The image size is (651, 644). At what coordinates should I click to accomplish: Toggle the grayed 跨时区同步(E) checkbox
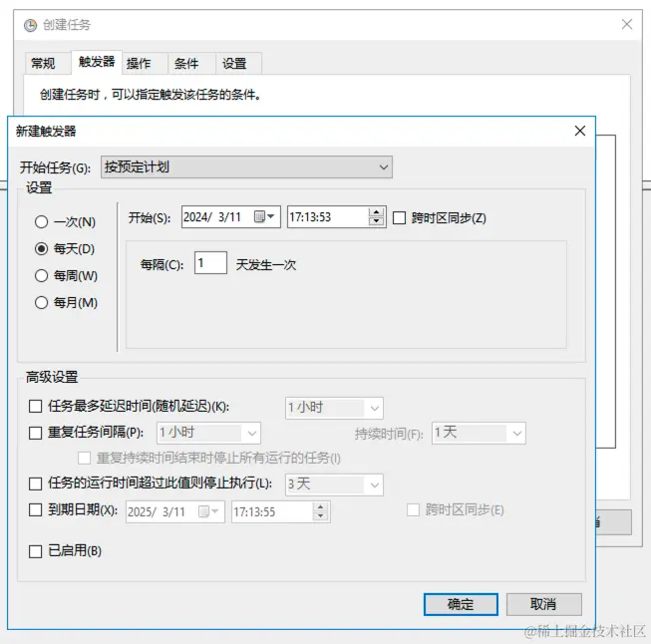click(413, 509)
